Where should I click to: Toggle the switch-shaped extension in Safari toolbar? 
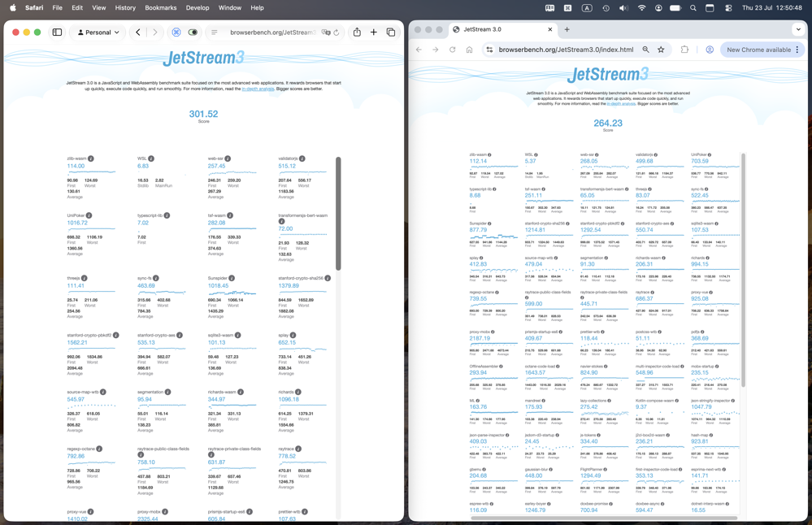click(x=193, y=32)
